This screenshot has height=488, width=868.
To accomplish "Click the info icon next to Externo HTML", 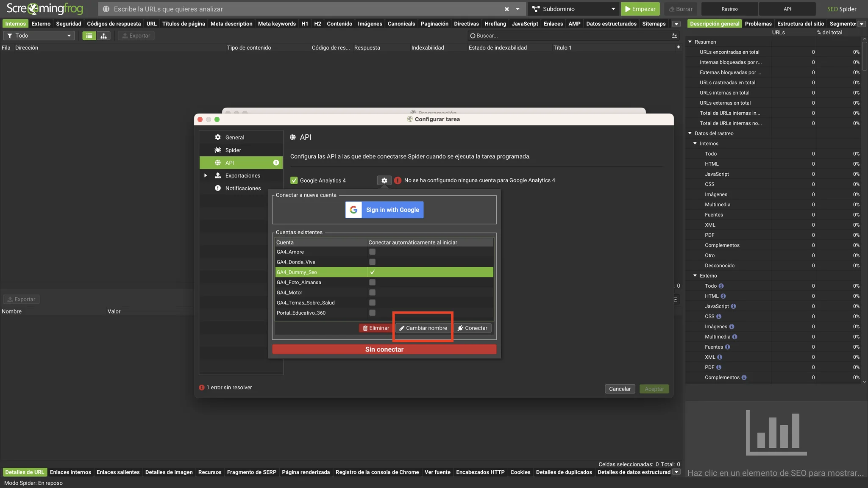I will pos(723,296).
